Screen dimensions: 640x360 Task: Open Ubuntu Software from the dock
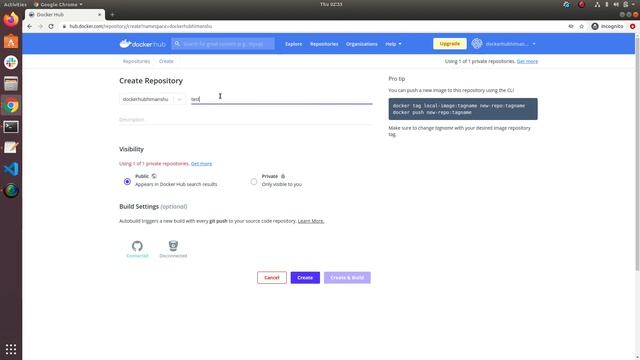11,41
